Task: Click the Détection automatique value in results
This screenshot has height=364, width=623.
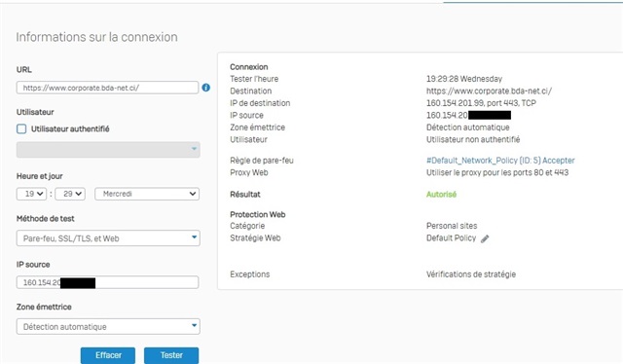Action: coord(467,127)
